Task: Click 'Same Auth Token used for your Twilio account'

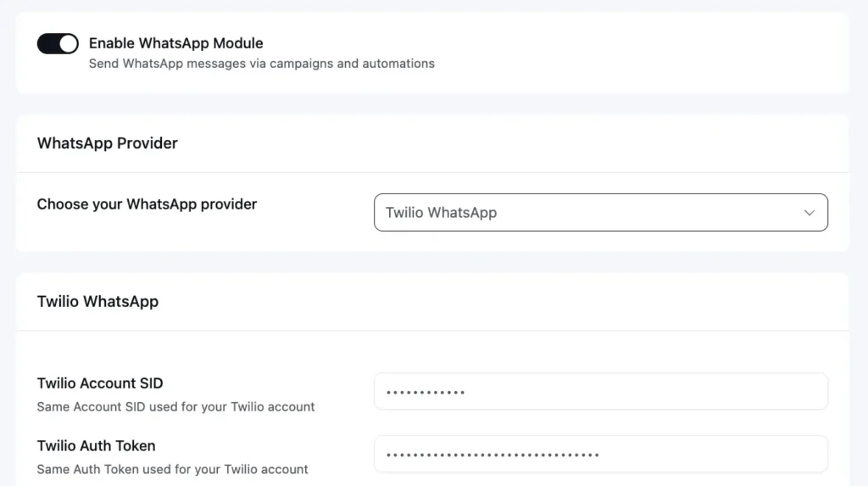Action: [172, 469]
